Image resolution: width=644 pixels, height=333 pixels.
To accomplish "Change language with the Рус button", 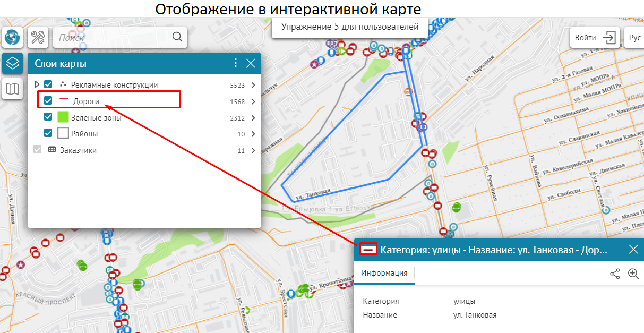I will click(x=634, y=38).
